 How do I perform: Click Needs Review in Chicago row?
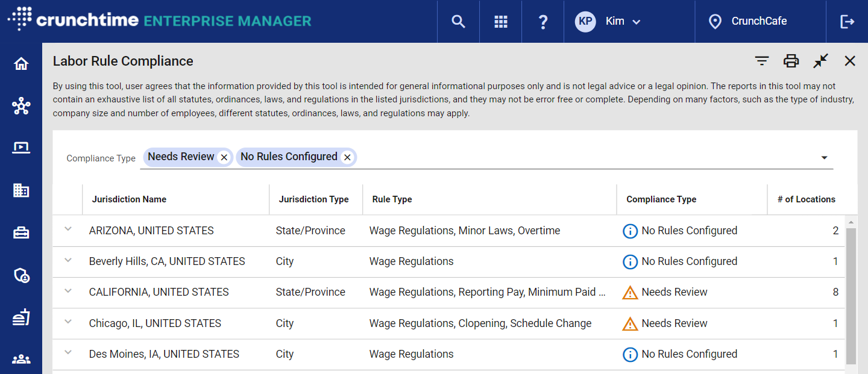(675, 323)
